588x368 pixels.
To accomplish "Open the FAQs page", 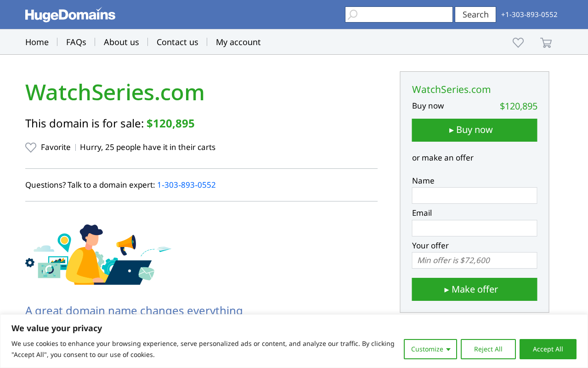I will (x=76, y=42).
